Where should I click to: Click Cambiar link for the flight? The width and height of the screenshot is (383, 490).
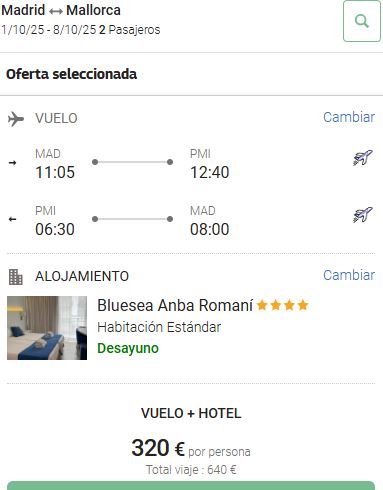click(x=349, y=117)
